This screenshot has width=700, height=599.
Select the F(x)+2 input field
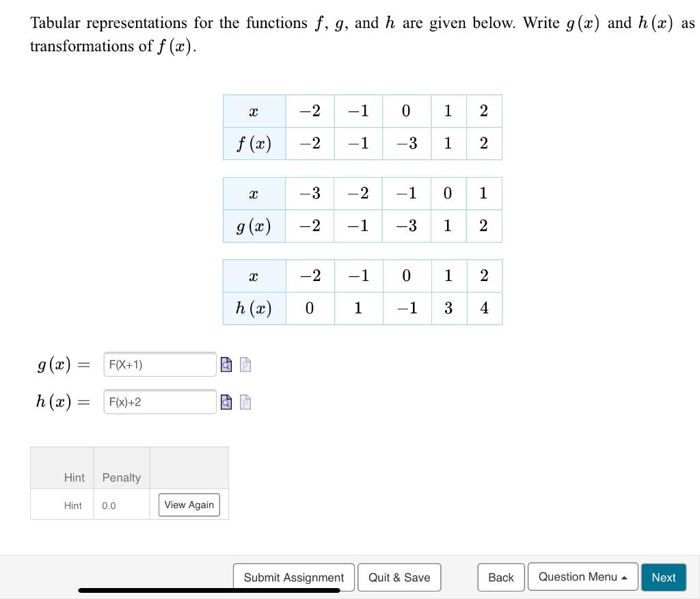tap(160, 402)
